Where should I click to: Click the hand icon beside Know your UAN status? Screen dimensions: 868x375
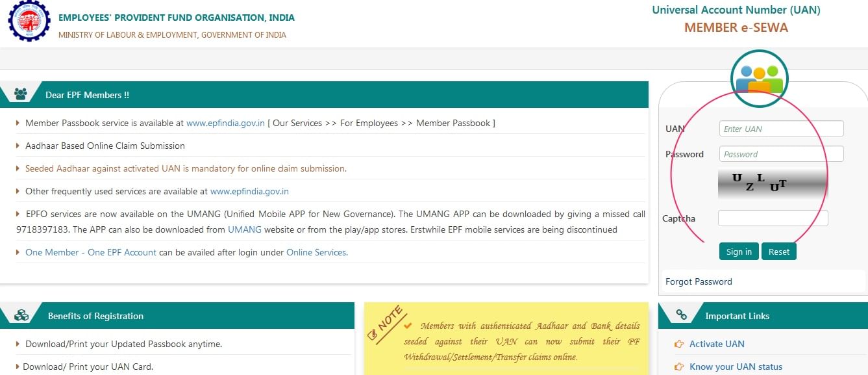(x=679, y=367)
